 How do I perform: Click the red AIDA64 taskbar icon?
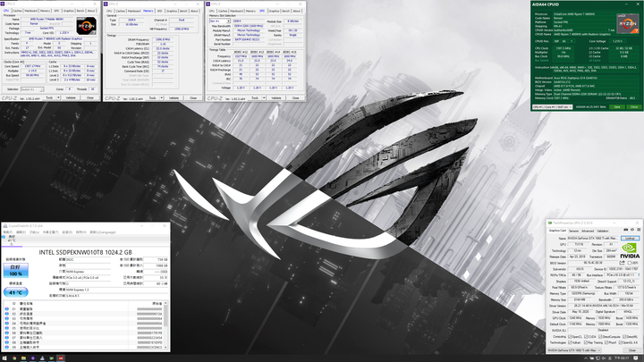61,358
